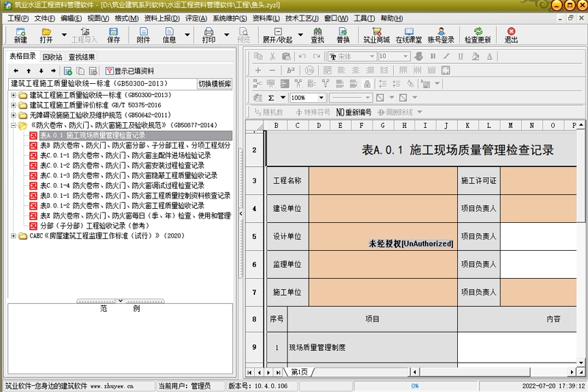Screen dimensions: 588x392
Task: Expand the 建筑工程施工质量评价标准 folder
Action: point(13,105)
